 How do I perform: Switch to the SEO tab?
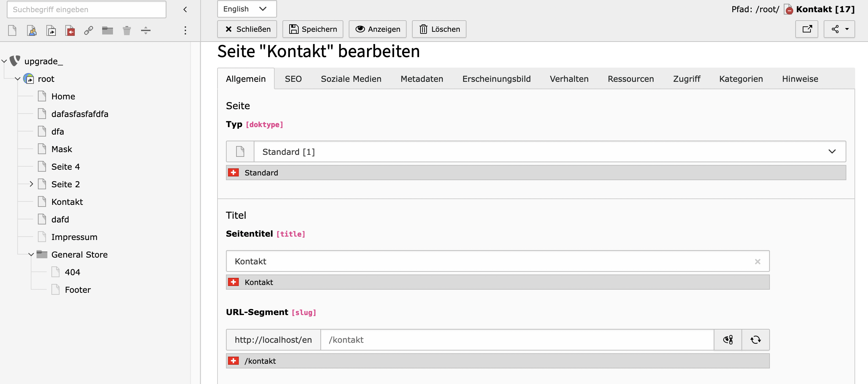[293, 79]
